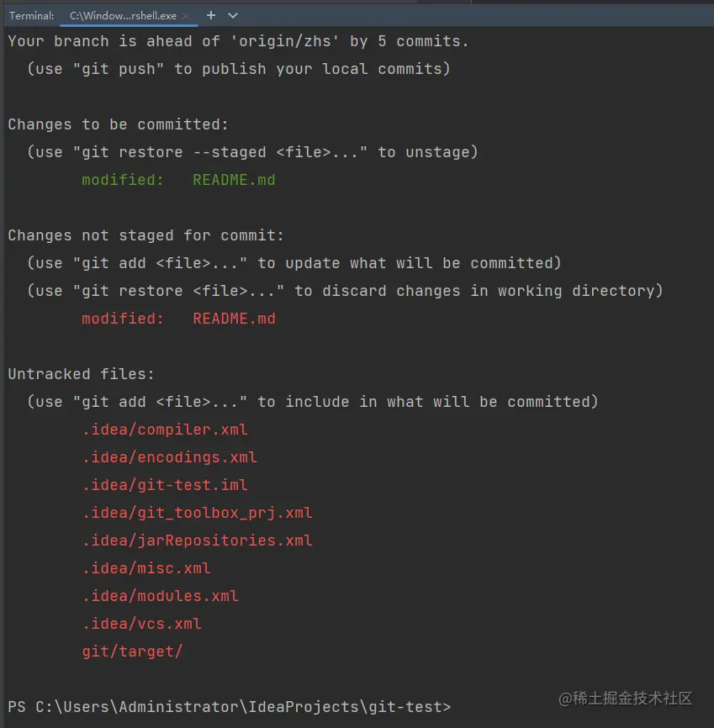
Task: Click the "Changes not staged for commit:" heading
Action: (x=145, y=235)
